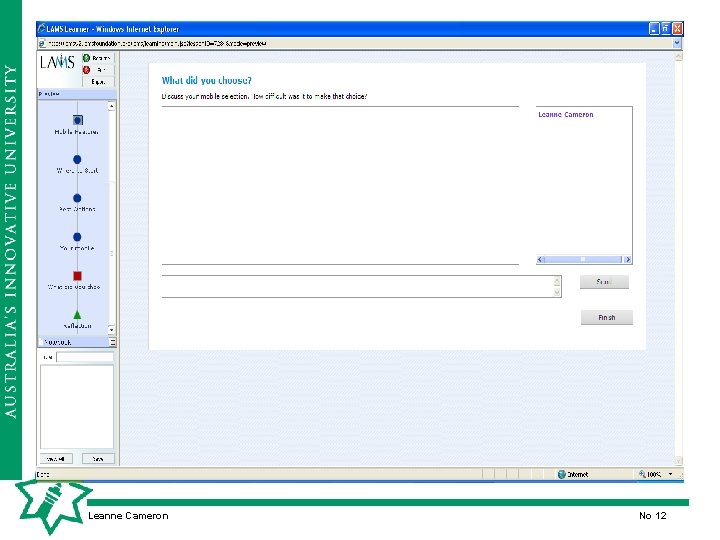Open the 100% zoom level dropdown
The height and width of the screenshot is (540, 720).
[670, 474]
